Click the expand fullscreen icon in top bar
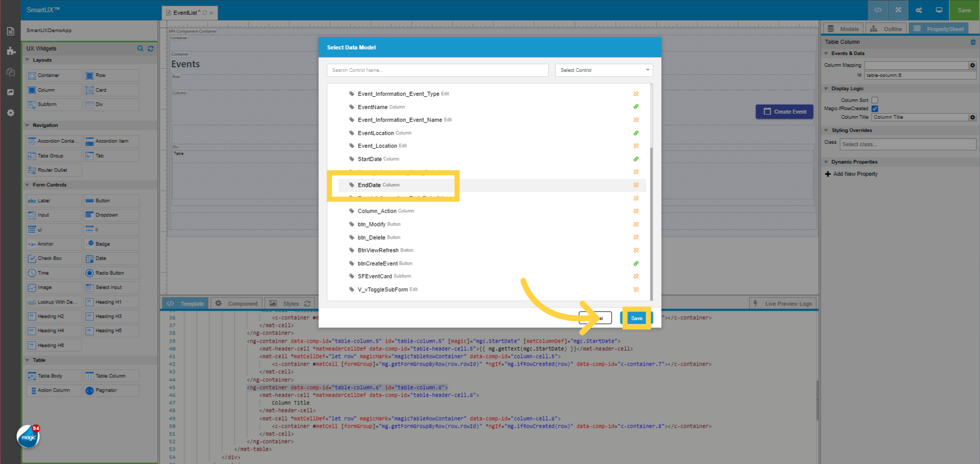980x464 pixels. 898,10
